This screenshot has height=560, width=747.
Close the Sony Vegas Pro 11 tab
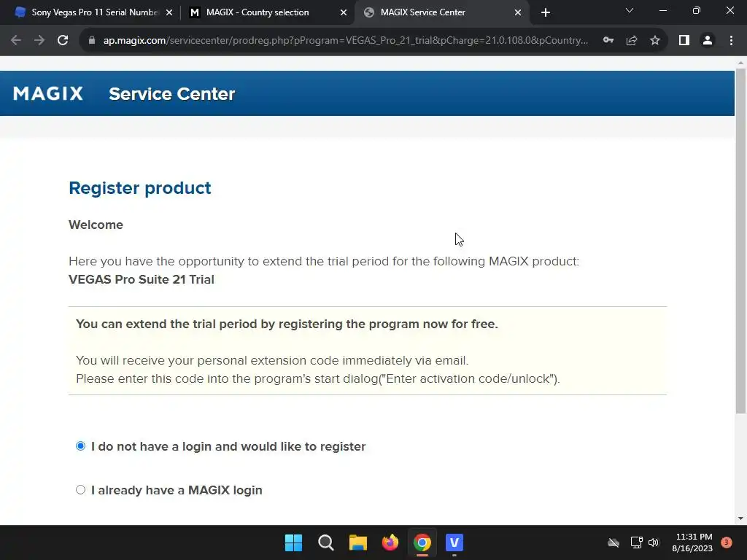point(169,12)
